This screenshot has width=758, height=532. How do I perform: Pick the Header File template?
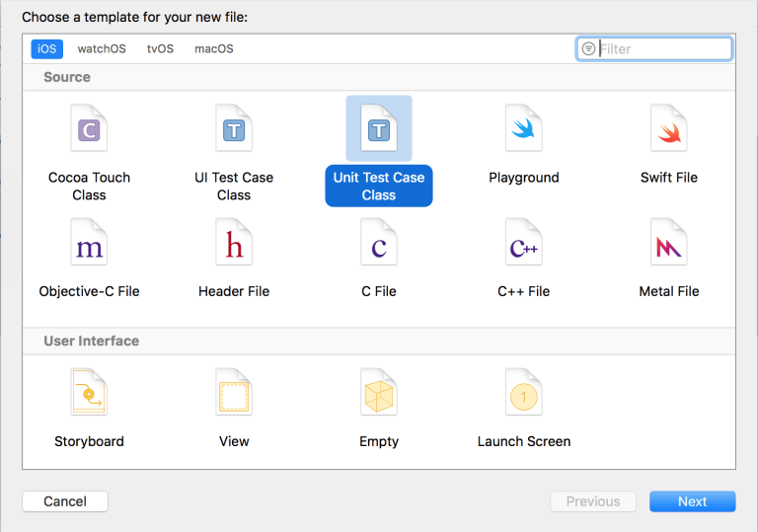[x=234, y=244]
